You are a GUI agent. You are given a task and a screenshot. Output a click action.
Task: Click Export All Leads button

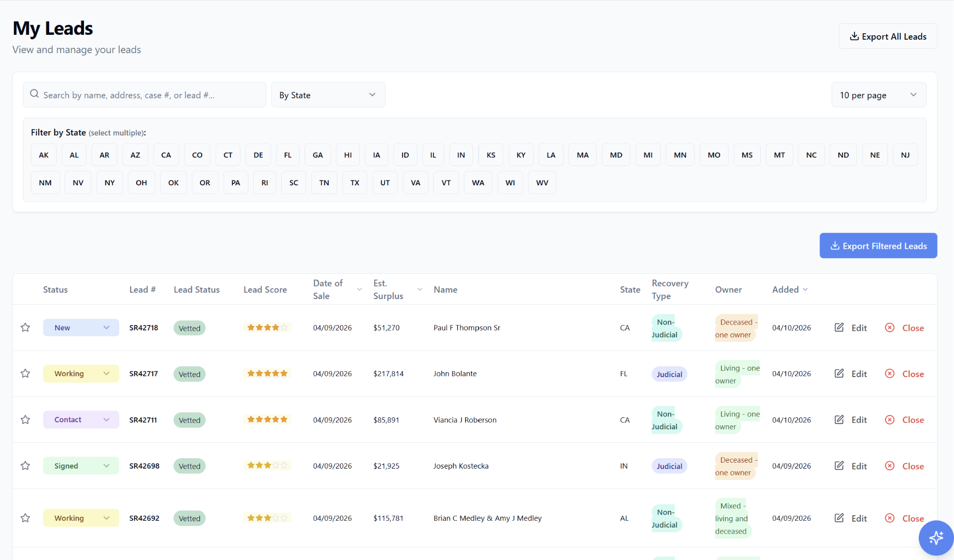click(888, 36)
